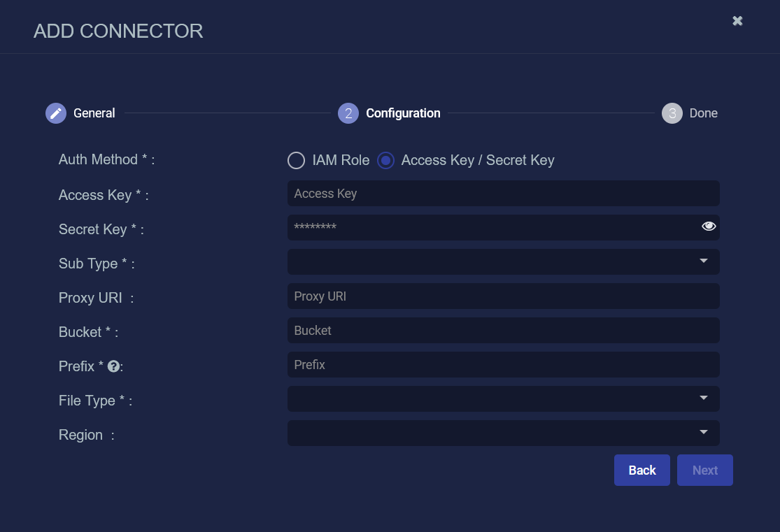Go to the General step label

click(94, 113)
